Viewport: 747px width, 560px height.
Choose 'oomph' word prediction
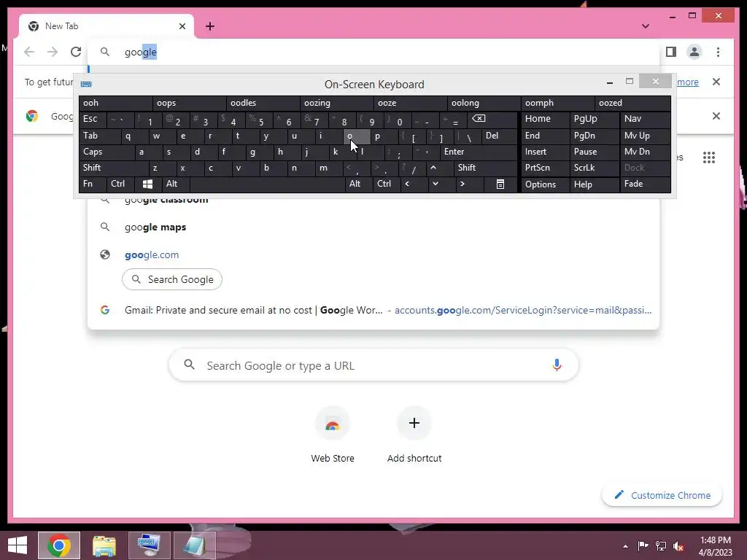pos(558,103)
